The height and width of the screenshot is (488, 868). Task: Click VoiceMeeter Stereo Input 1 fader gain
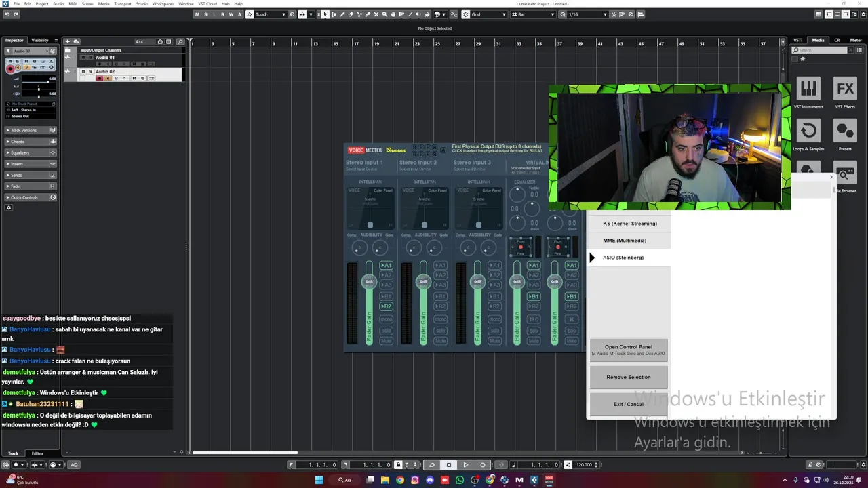coord(369,282)
